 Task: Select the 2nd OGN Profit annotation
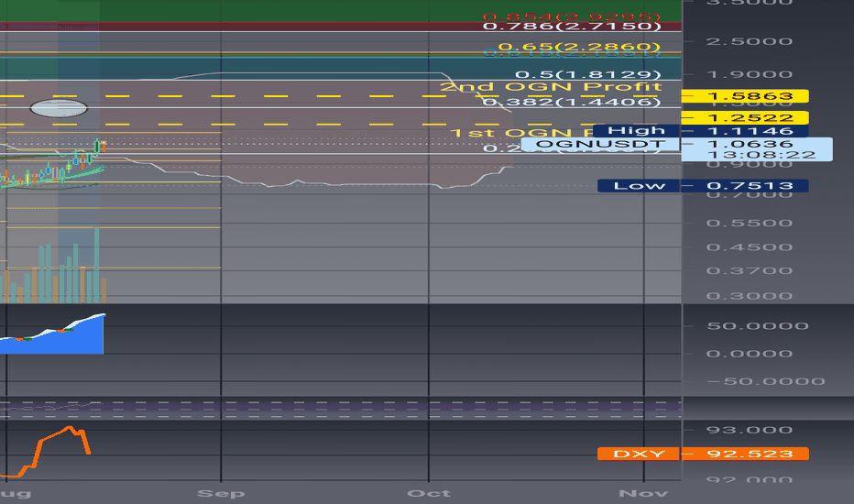(551, 87)
